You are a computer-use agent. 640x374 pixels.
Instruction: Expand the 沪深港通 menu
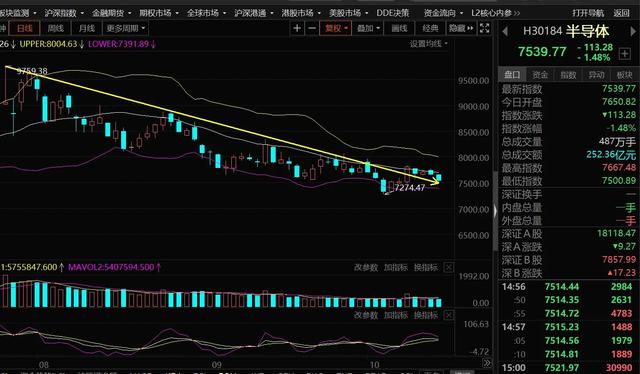253,13
